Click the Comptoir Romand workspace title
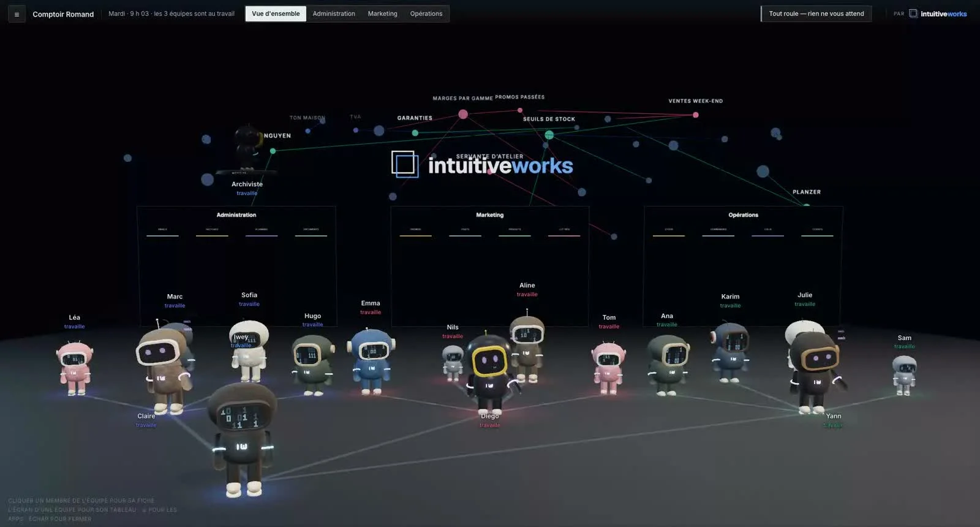This screenshot has width=980, height=527. coord(63,14)
